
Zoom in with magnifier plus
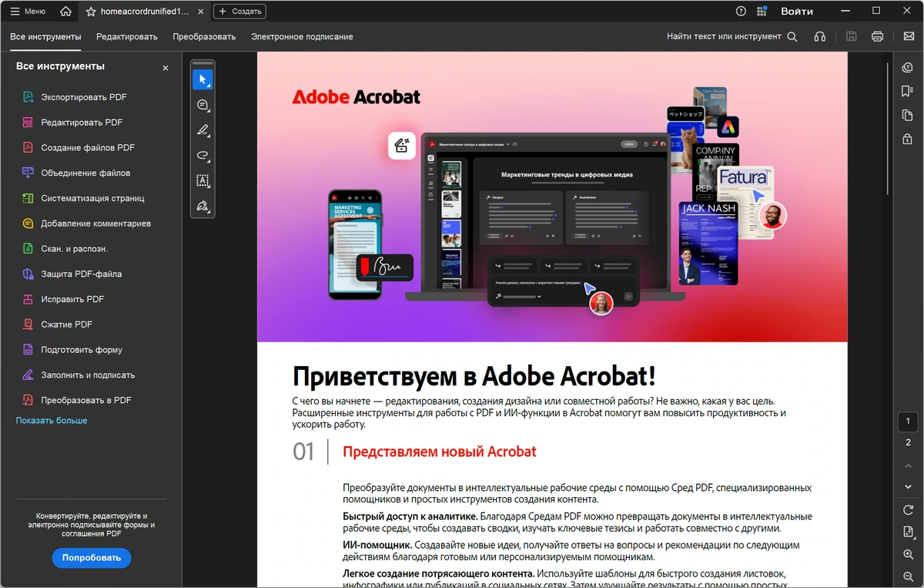click(908, 555)
